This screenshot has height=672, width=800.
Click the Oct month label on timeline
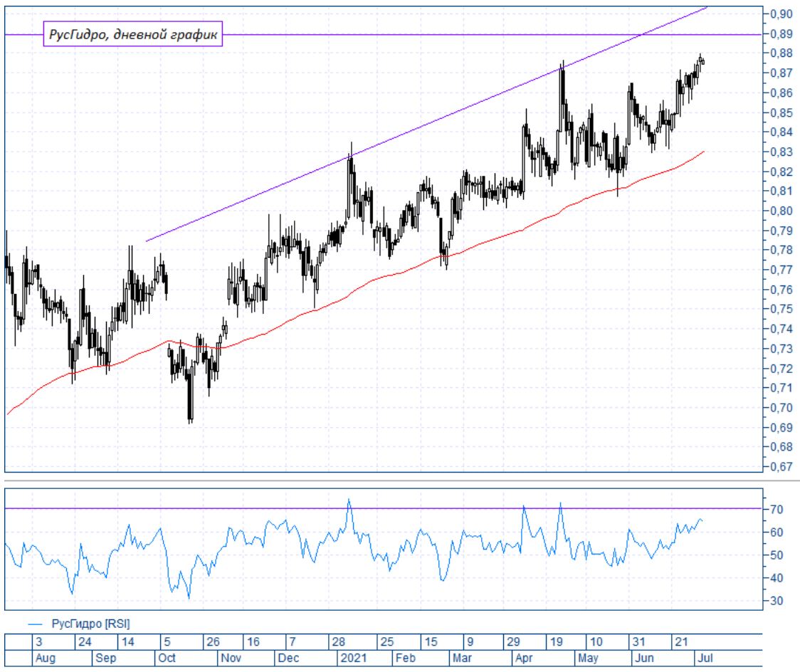tap(167, 658)
